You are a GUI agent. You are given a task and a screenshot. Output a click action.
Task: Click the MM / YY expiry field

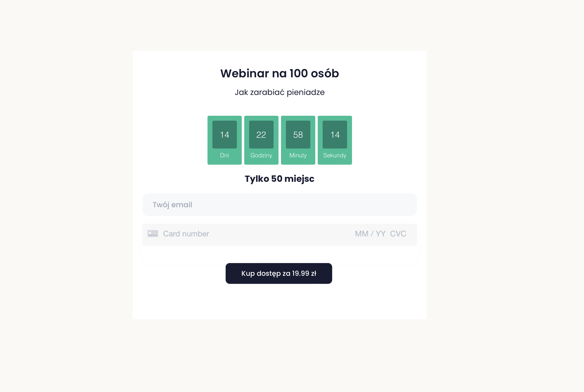click(370, 233)
